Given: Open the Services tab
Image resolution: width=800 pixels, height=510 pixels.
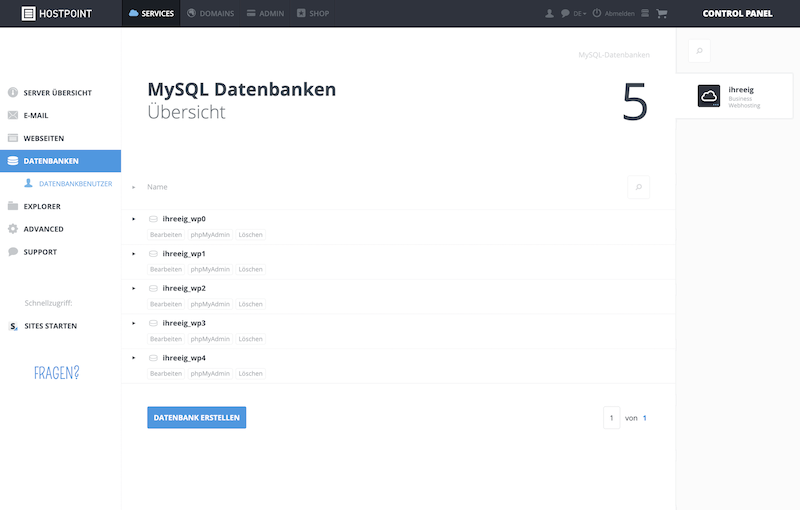Looking at the screenshot, I should [x=151, y=13].
